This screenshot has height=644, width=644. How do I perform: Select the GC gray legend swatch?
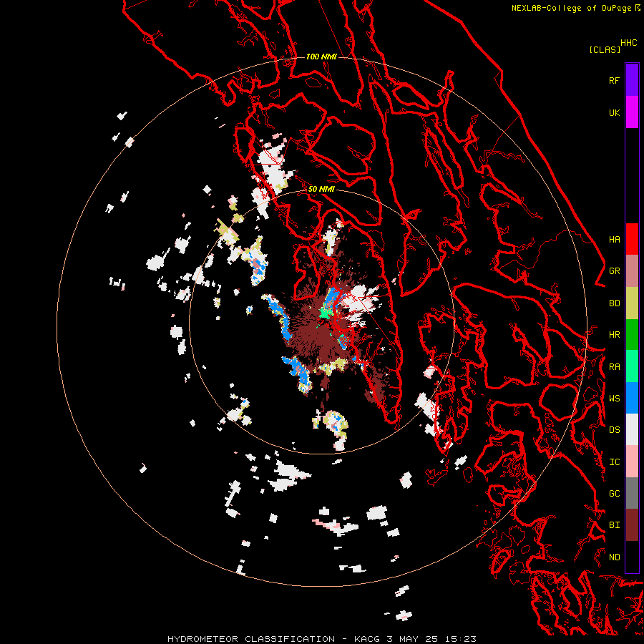(x=632, y=493)
